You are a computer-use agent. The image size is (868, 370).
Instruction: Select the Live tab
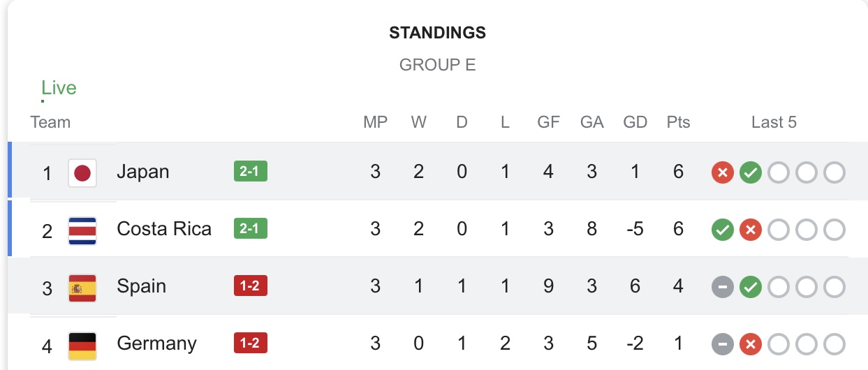59,88
